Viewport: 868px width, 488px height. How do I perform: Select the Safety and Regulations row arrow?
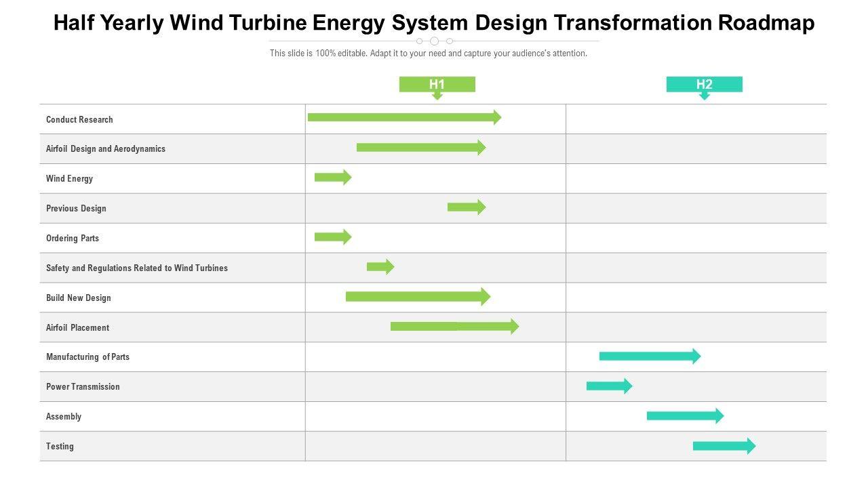[380, 267]
